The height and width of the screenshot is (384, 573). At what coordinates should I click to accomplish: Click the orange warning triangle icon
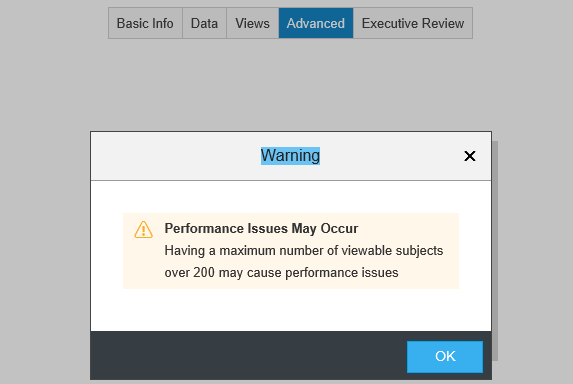click(143, 229)
